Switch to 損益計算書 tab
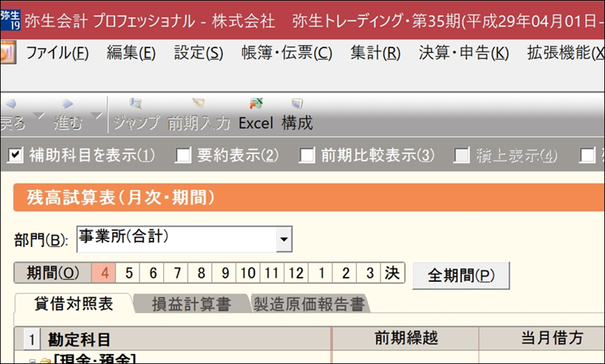 point(191,304)
